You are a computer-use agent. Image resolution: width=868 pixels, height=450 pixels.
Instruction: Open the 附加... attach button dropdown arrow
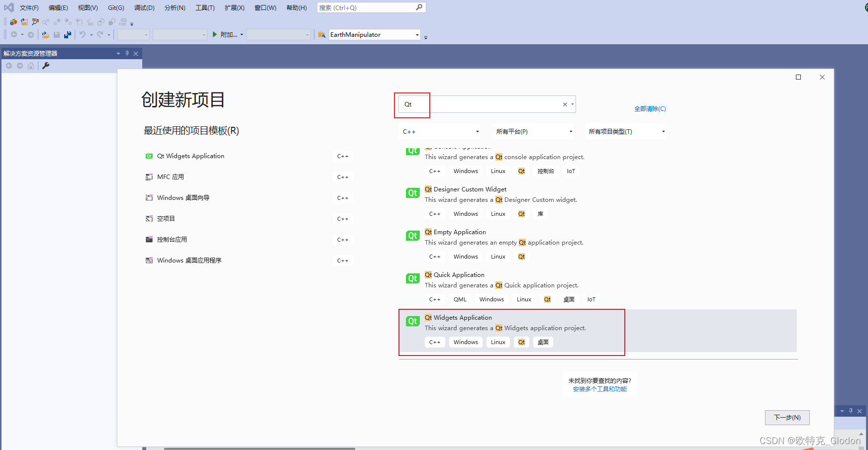coord(242,35)
